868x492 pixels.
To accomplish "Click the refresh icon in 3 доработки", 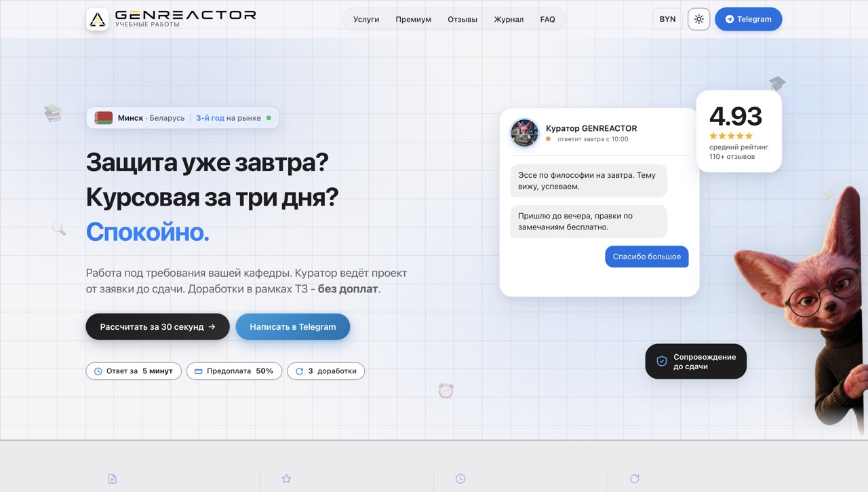I will pos(299,371).
